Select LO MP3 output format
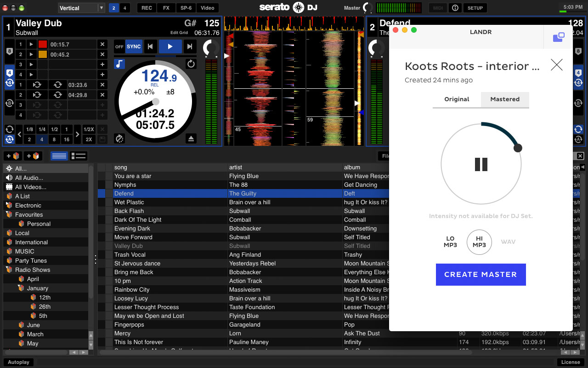The width and height of the screenshot is (588, 368). (450, 242)
